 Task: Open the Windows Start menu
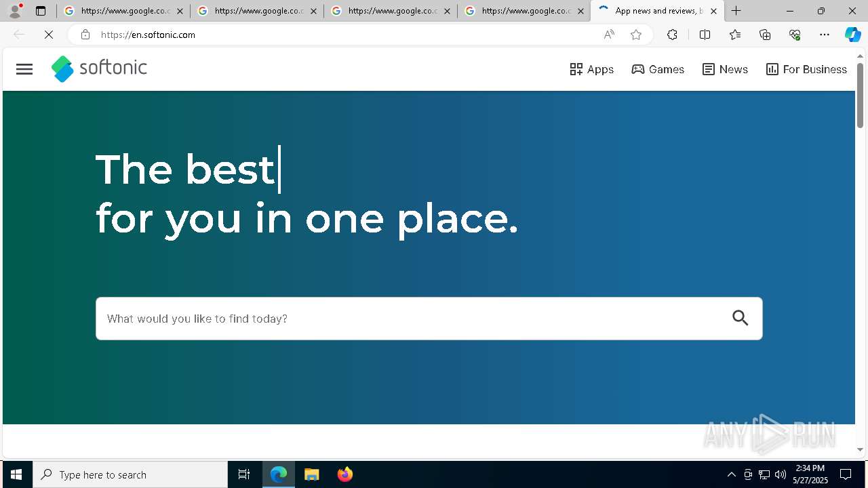point(16,474)
